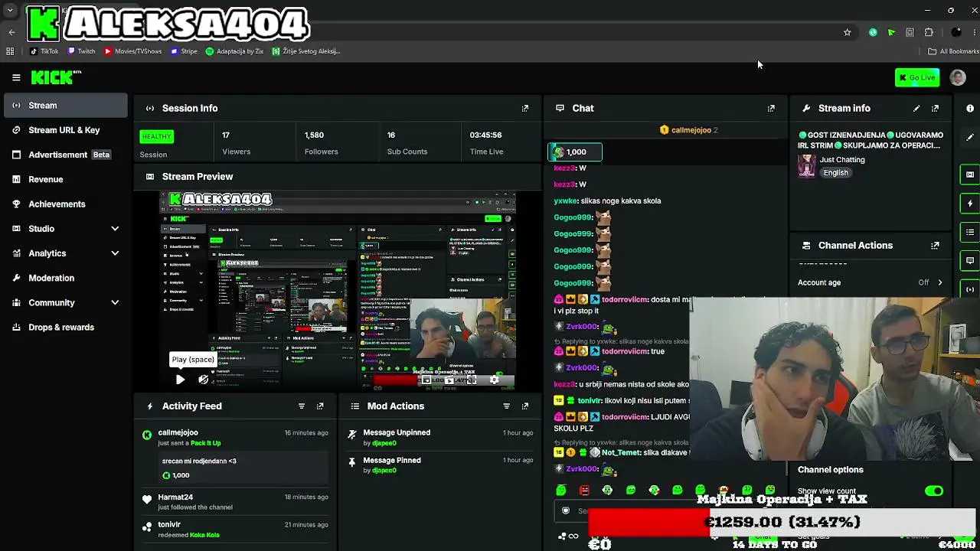
Task: Open the TikTok bookmark
Action: [44, 51]
